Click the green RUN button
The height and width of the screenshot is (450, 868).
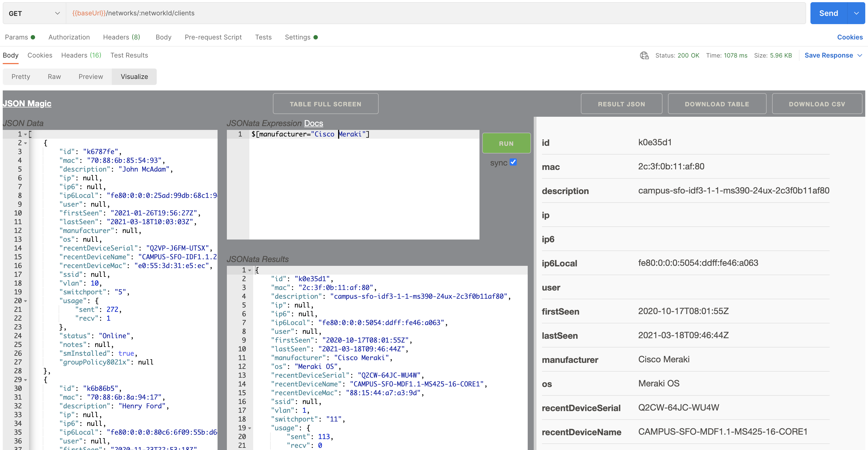[506, 143]
